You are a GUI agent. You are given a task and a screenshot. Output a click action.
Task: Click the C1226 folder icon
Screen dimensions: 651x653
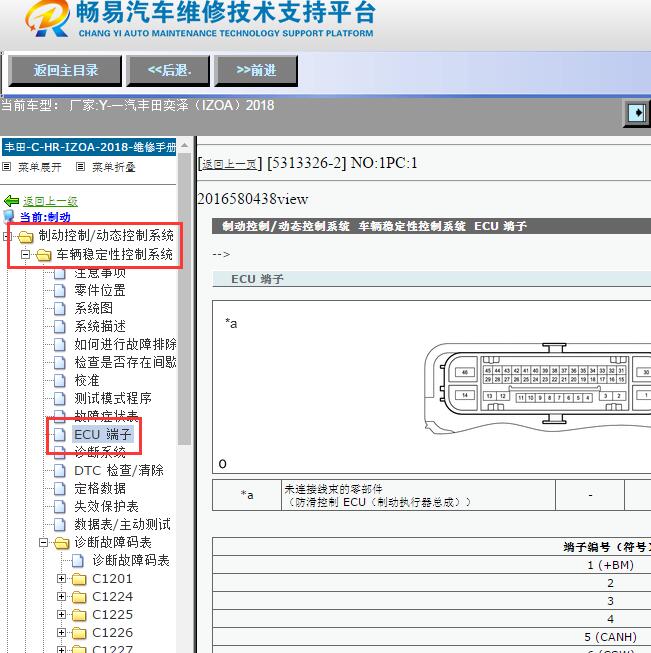[x=79, y=633]
